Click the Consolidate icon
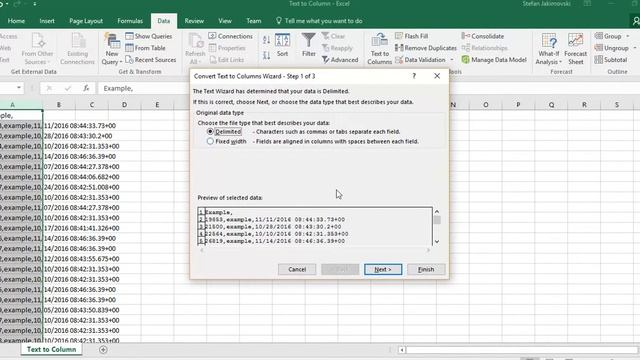 (x=466, y=36)
